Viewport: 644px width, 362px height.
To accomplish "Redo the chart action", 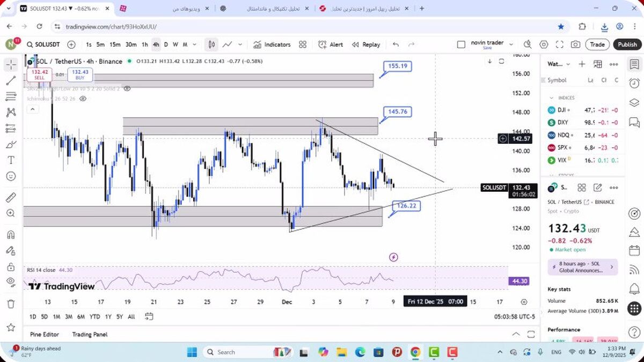I will pos(412,45).
